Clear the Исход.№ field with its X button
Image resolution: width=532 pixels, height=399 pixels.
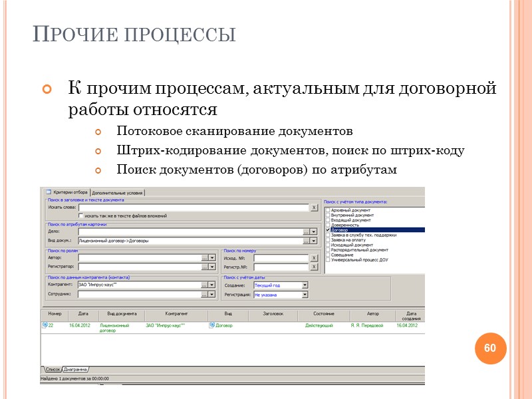pyautogui.click(x=314, y=258)
